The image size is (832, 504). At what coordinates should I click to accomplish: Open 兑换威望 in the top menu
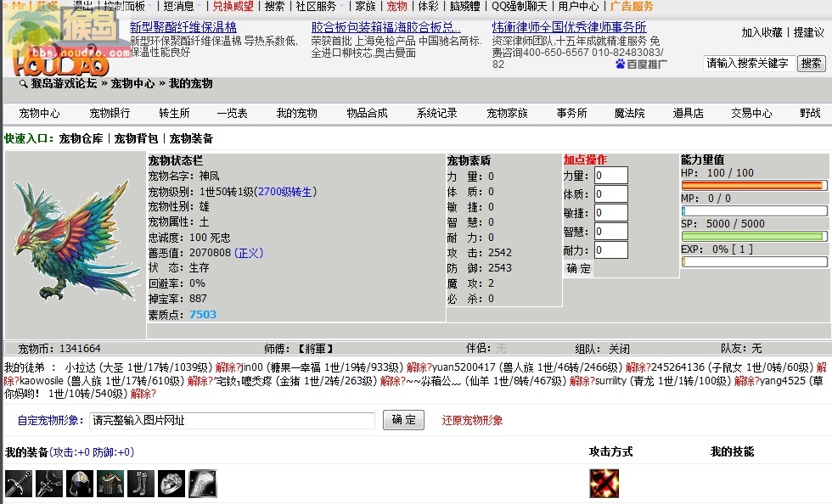point(233,7)
